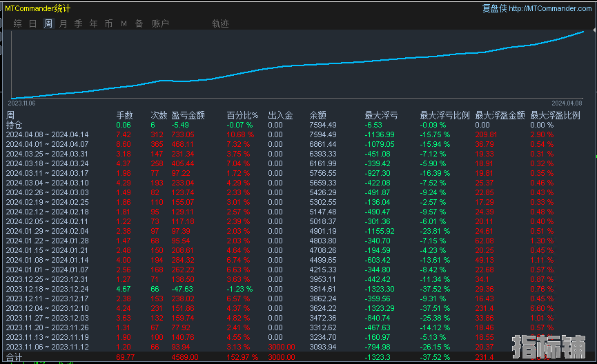The image size is (597, 364).
Task: Switch to the 综 summary tab
Action: click(17, 23)
